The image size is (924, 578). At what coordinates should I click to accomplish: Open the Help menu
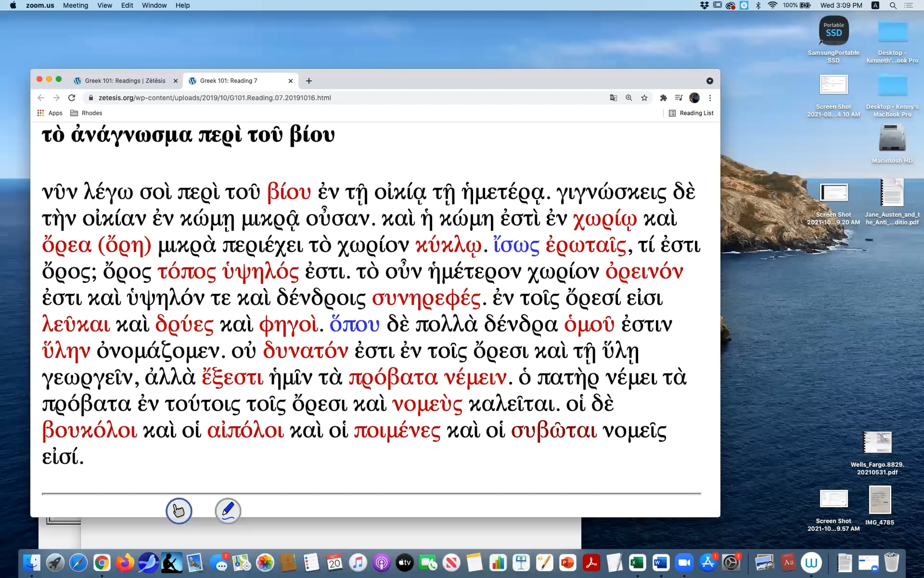182,5
